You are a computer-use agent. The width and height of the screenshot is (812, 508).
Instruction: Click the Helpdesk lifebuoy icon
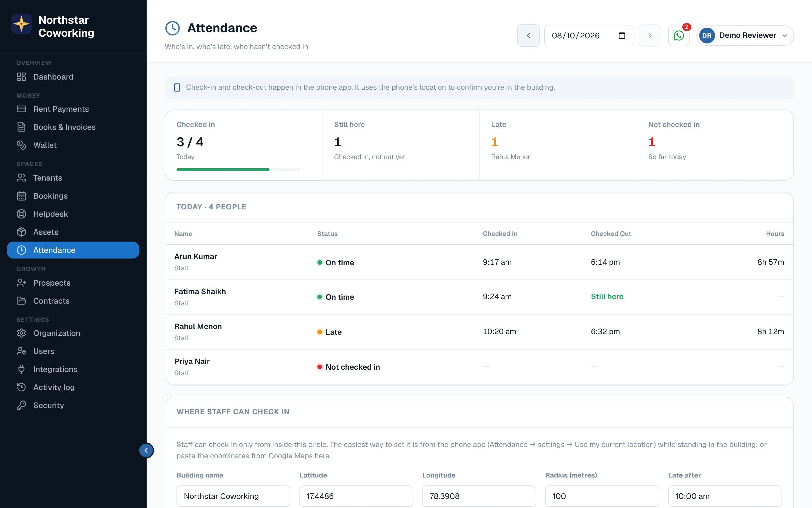coord(21,214)
